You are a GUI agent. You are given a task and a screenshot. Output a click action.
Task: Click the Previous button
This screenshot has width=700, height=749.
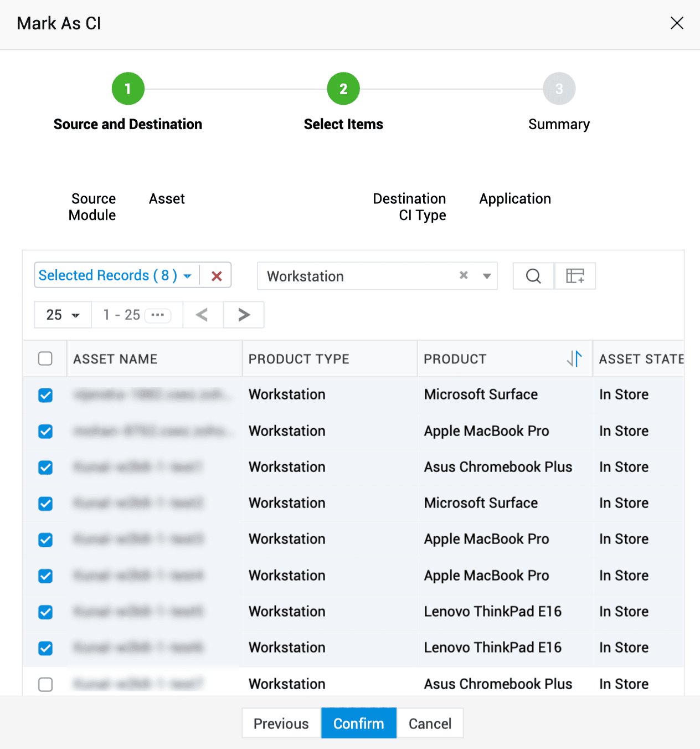281,724
